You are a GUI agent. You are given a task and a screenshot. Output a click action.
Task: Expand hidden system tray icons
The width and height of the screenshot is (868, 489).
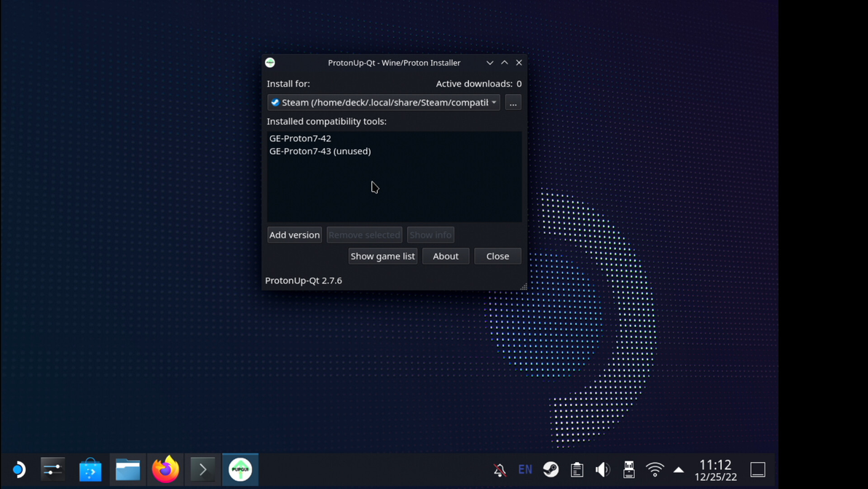click(679, 469)
